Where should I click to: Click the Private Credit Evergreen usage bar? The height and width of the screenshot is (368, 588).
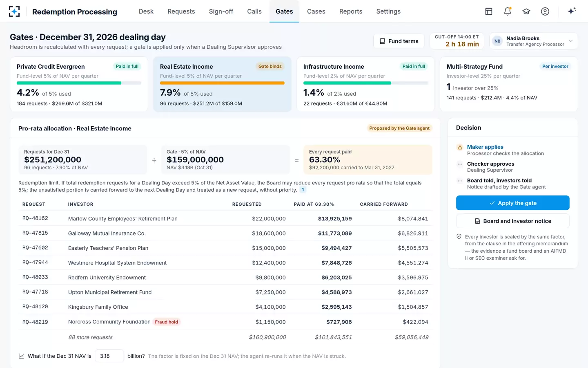[79, 83]
